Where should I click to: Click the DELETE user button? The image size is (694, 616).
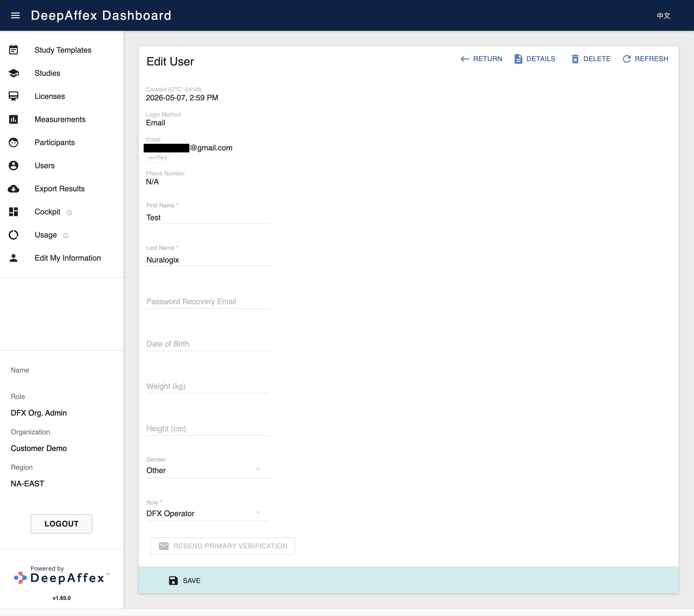tap(591, 59)
